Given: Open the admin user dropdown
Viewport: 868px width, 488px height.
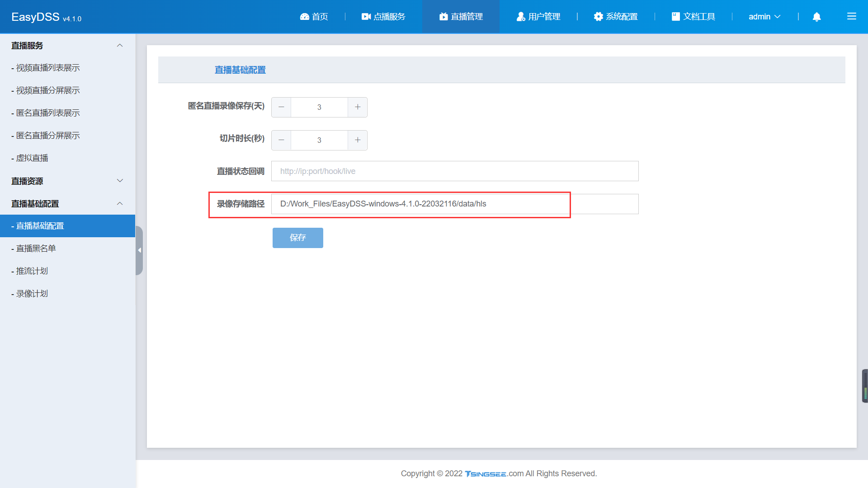Looking at the screenshot, I should click(x=764, y=17).
